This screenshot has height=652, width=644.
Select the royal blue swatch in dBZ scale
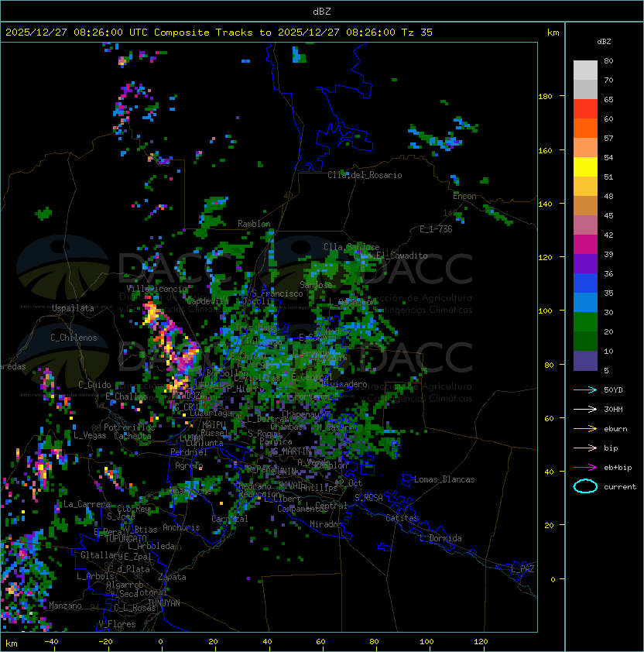(x=585, y=283)
